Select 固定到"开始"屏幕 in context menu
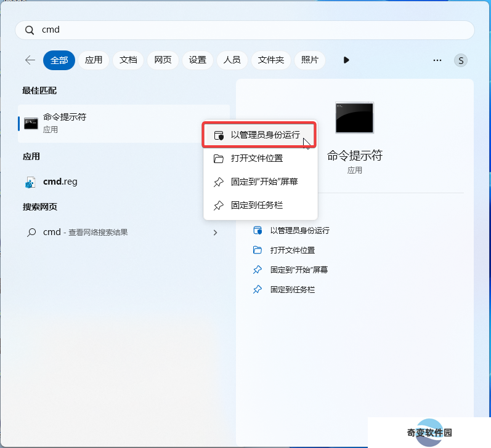 [260, 182]
